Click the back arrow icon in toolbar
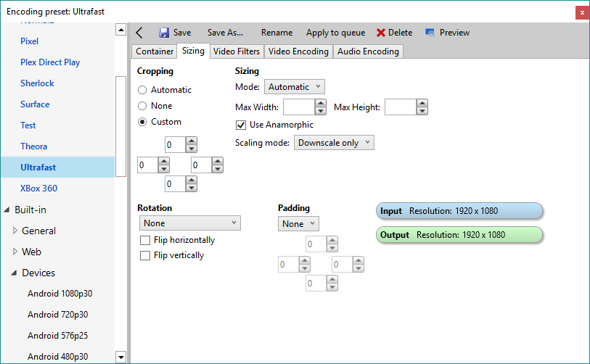The width and height of the screenshot is (590, 364). (x=139, y=33)
